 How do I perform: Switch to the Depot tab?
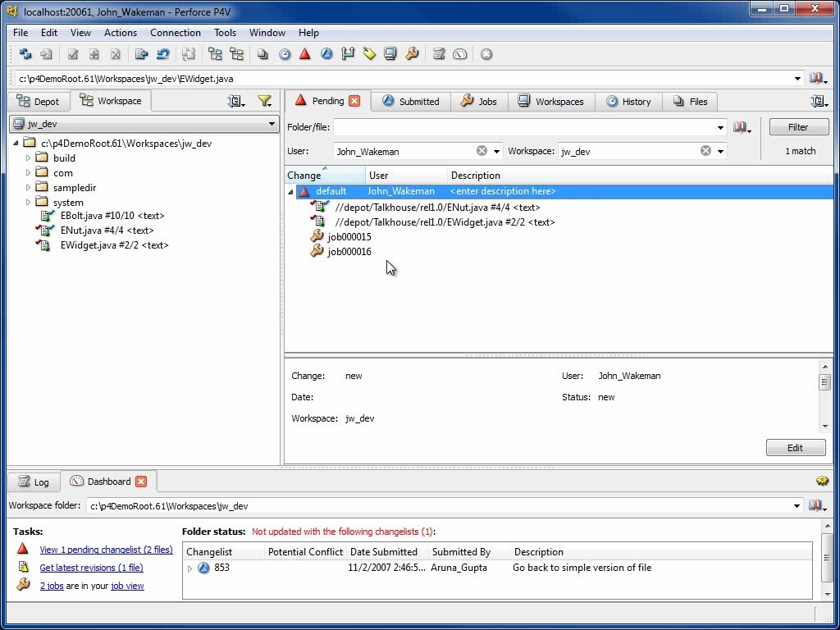[x=39, y=101]
